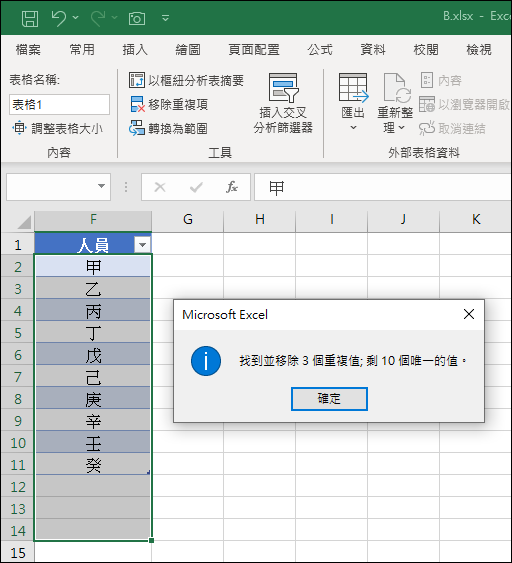Select column G header

tap(187, 219)
